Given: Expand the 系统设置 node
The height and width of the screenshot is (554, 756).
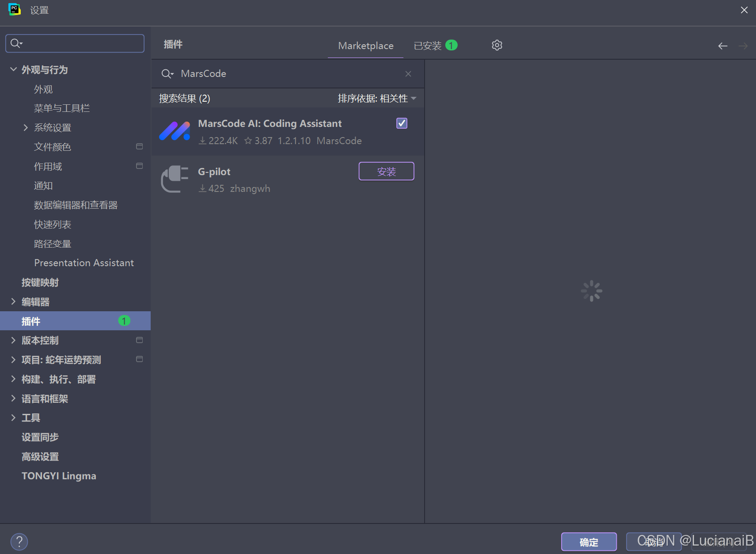Looking at the screenshot, I should 26,127.
